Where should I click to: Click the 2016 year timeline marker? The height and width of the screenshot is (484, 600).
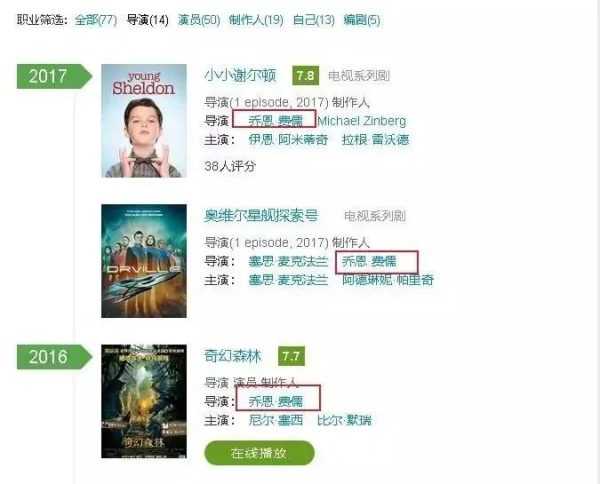pyautogui.click(x=54, y=357)
